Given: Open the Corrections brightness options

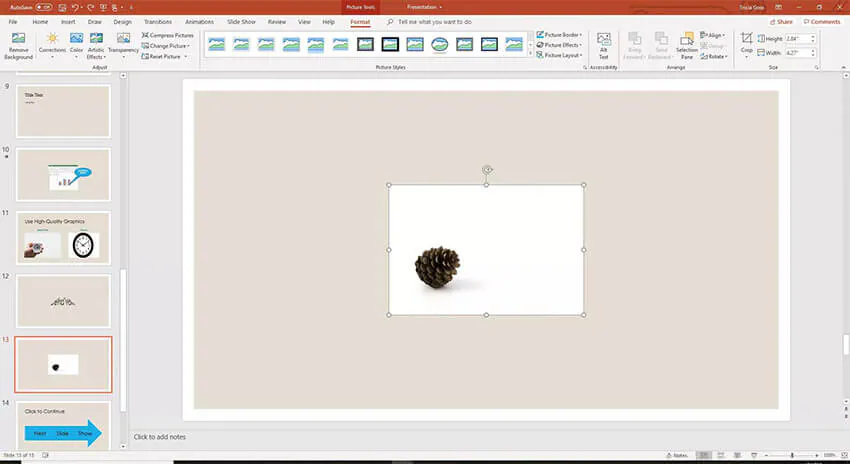Looking at the screenshot, I should (52, 46).
